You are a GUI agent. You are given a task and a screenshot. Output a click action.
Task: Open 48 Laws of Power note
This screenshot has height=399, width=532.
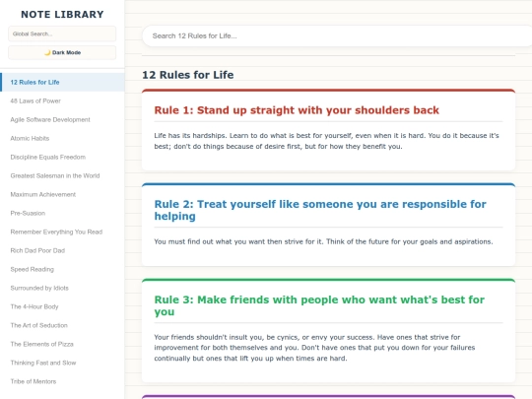(62, 100)
